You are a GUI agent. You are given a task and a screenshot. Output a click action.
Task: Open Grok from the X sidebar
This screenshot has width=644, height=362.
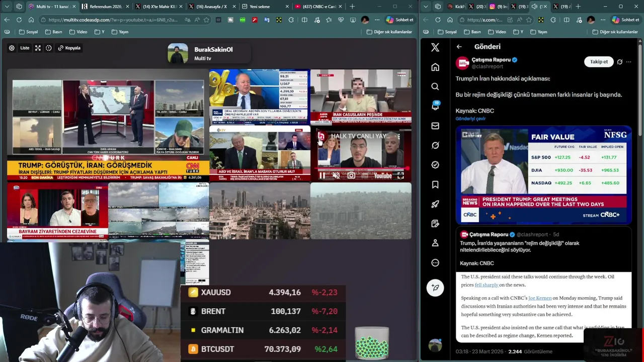435,145
